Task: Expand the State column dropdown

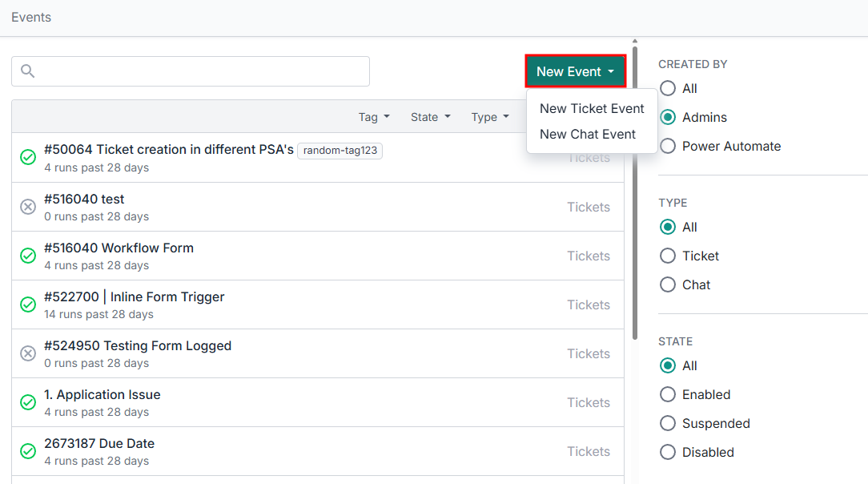Action: pos(430,117)
